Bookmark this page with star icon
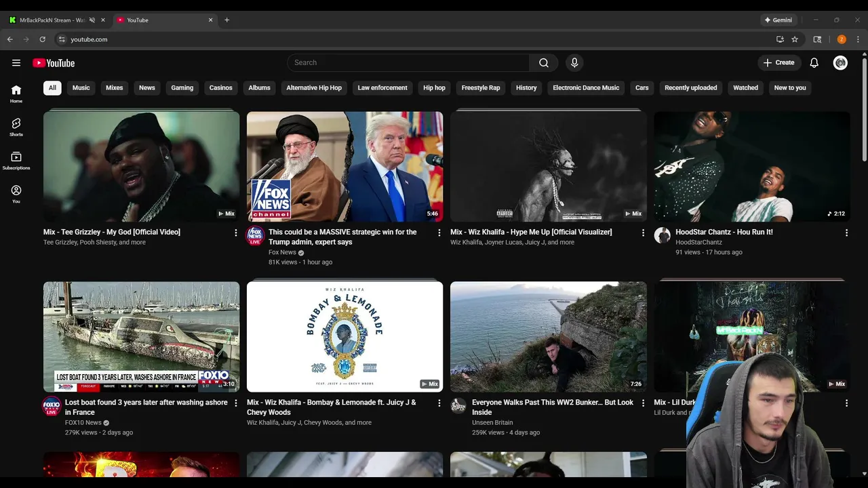Viewport: 868px width, 488px height. pyautogui.click(x=795, y=39)
